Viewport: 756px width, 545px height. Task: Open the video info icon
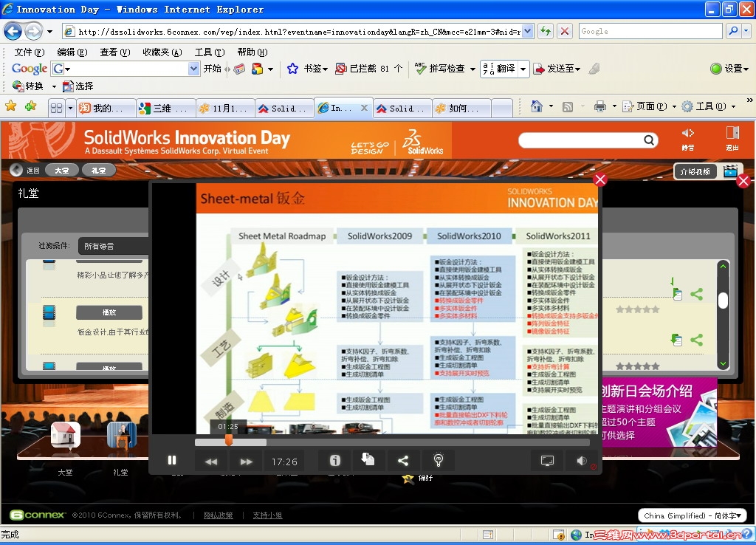coord(335,461)
